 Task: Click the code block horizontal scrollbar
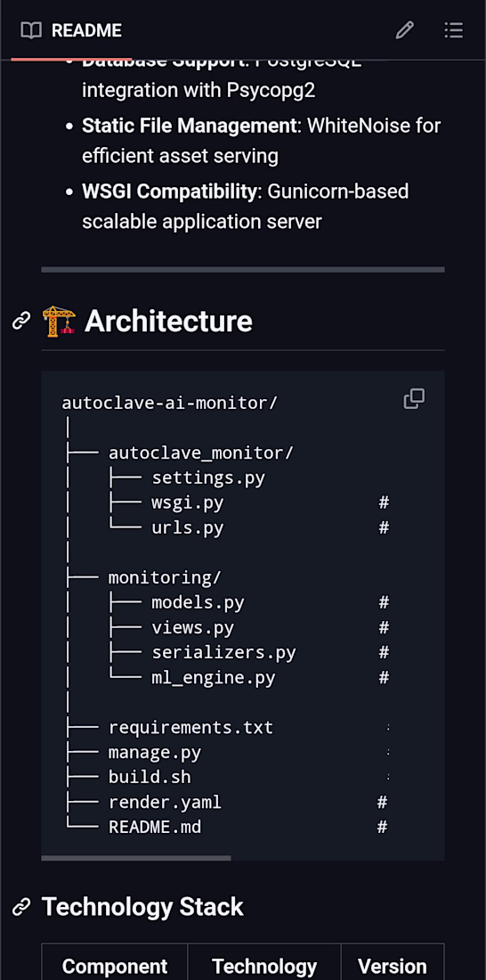click(x=136, y=858)
